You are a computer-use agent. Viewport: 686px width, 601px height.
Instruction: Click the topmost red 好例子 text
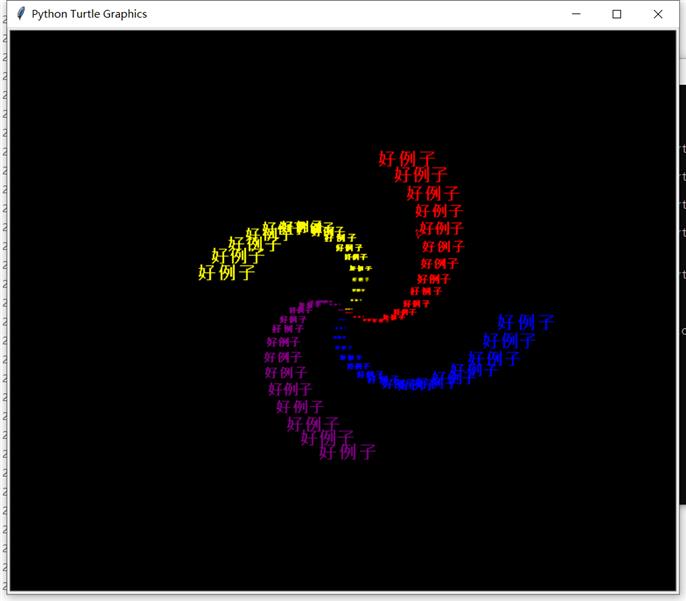(x=406, y=158)
